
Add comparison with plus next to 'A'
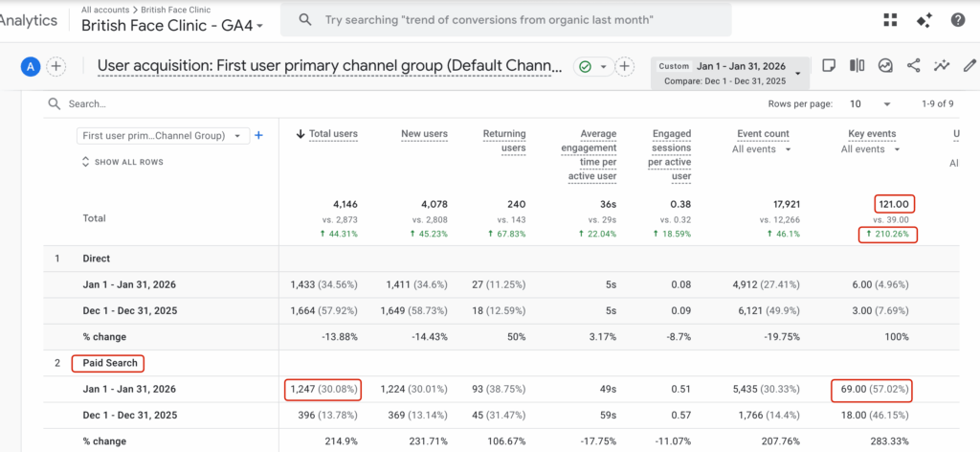click(x=56, y=66)
